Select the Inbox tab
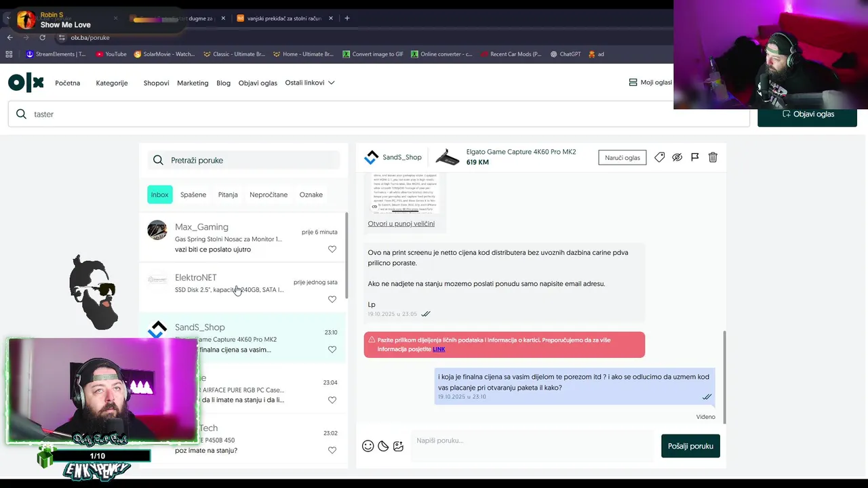This screenshot has height=488, width=868. 160,195
